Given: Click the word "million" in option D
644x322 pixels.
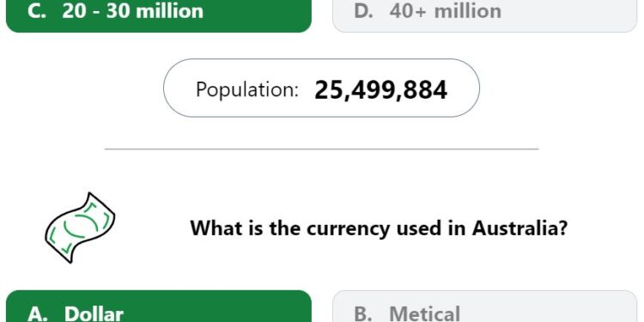Looking at the screenshot, I should 468,11.
